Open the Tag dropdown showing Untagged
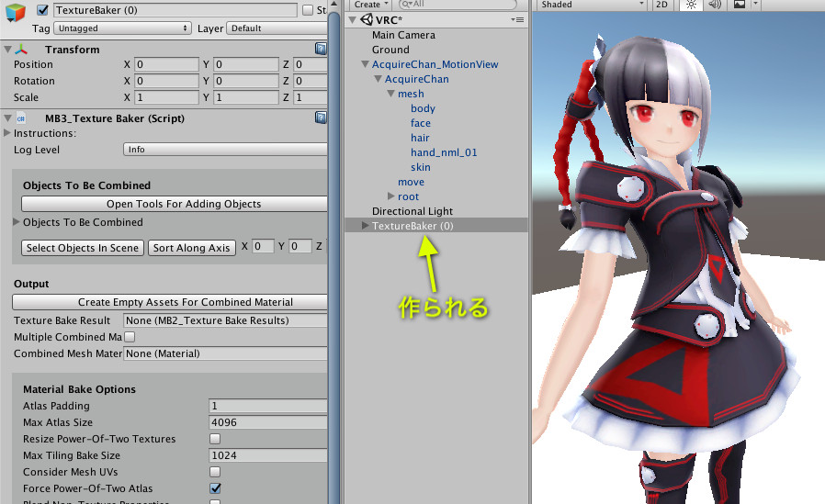 click(122, 28)
